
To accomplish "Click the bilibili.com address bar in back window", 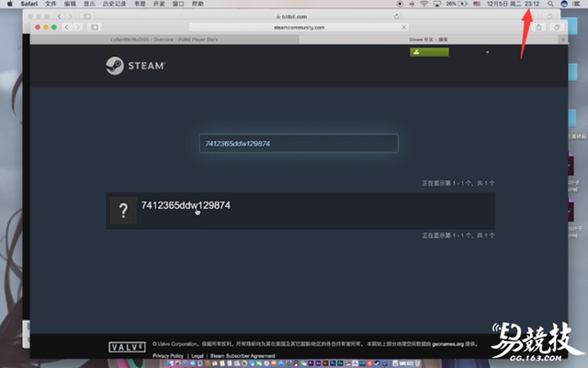I will click(x=291, y=17).
